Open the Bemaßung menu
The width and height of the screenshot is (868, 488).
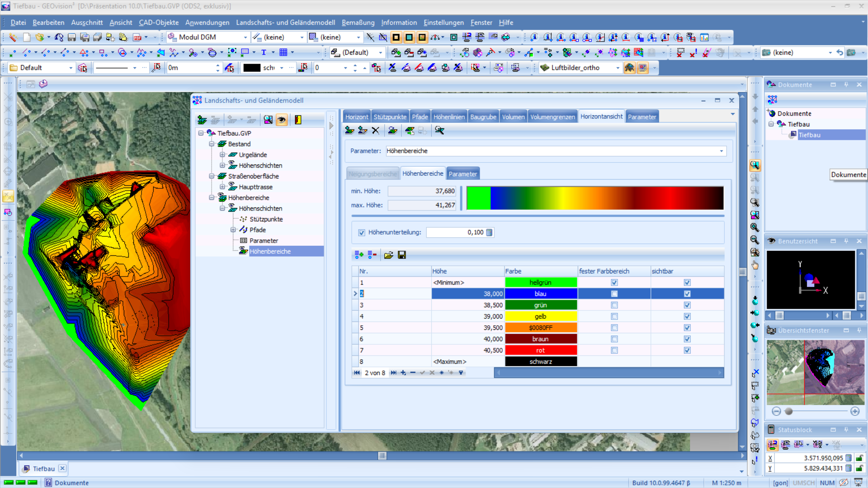[x=358, y=23]
